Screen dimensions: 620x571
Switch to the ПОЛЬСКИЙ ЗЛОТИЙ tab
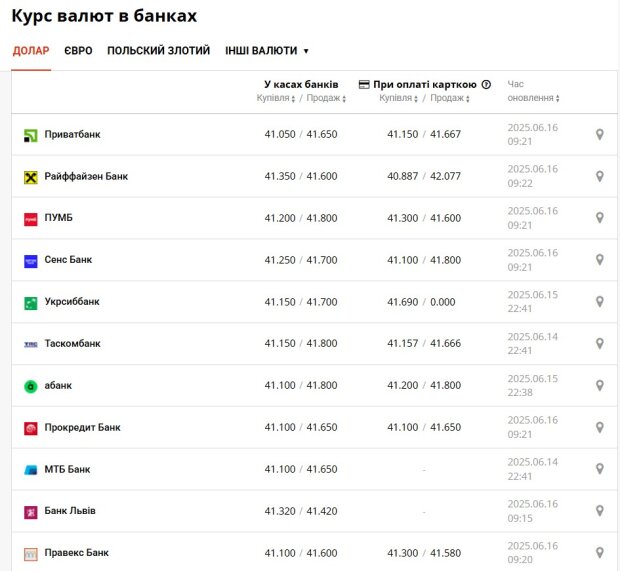(x=159, y=51)
